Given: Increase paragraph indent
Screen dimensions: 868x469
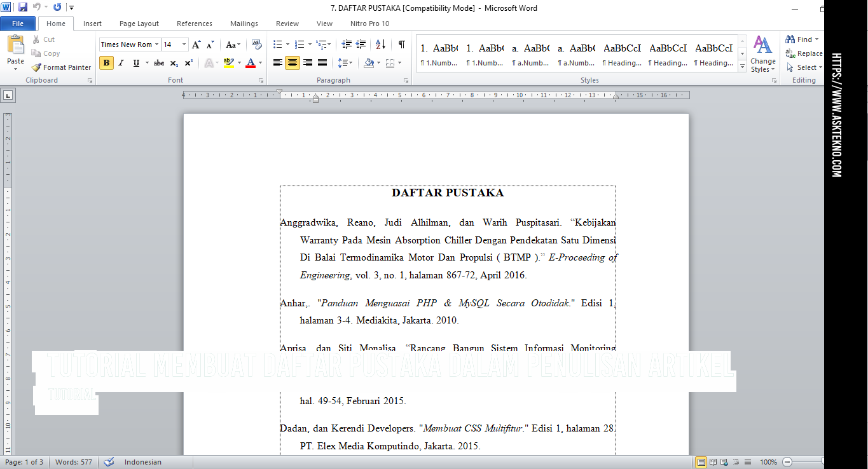Looking at the screenshot, I should pyautogui.click(x=361, y=44).
